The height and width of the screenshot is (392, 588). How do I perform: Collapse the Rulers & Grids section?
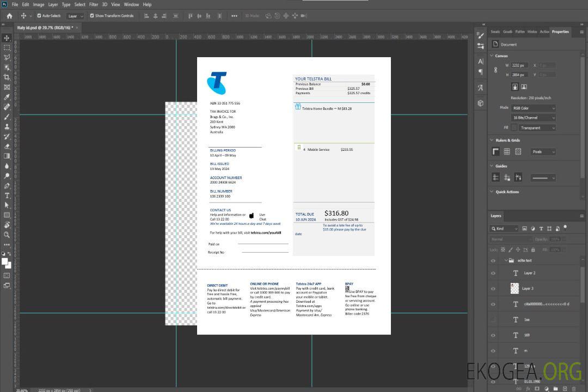pyautogui.click(x=492, y=140)
